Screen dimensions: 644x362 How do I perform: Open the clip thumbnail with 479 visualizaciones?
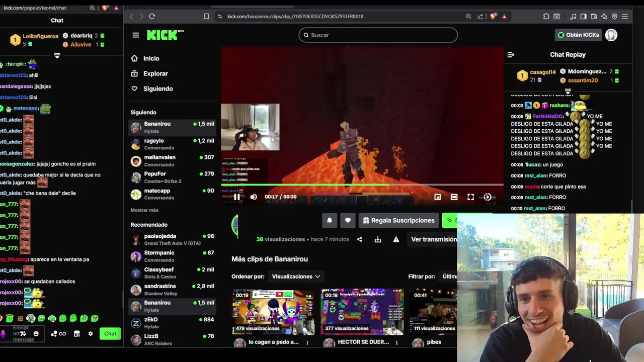coord(273,312)
